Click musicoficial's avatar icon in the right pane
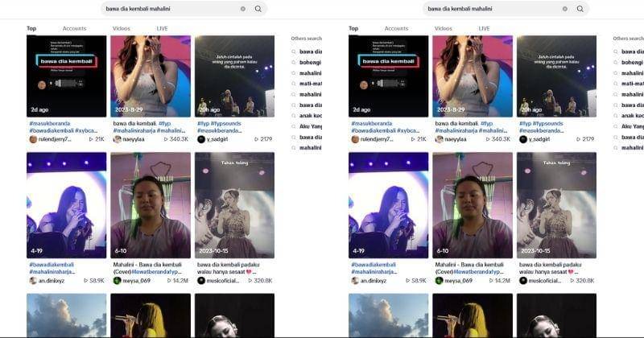644x338 pixels. click(523, 281)
